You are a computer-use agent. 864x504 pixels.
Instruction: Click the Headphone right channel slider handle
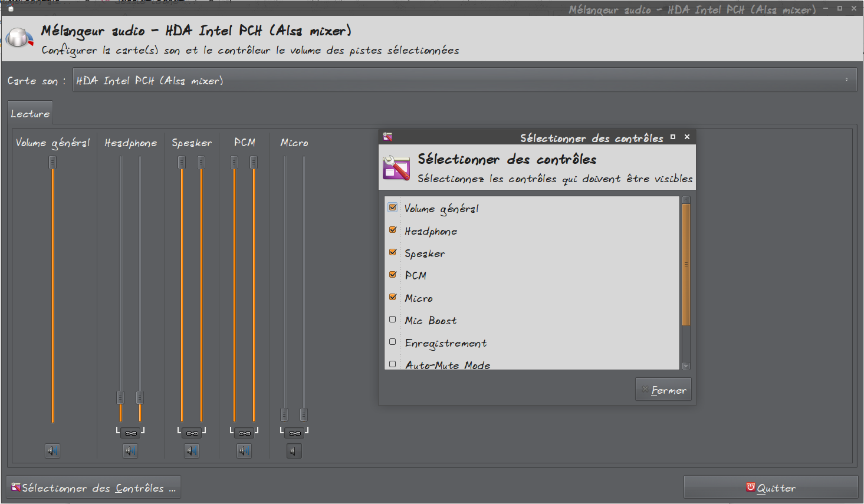tap(140, 397)
